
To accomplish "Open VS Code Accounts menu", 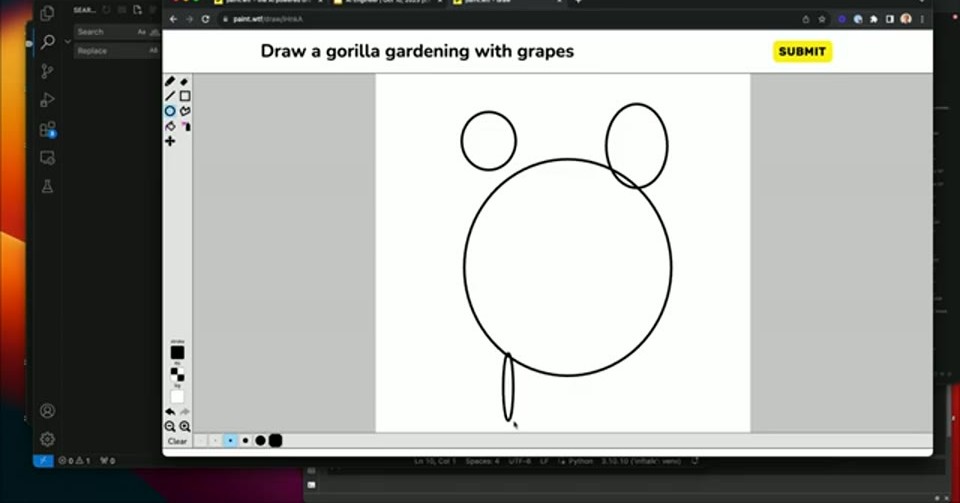I will click(47, 411).
